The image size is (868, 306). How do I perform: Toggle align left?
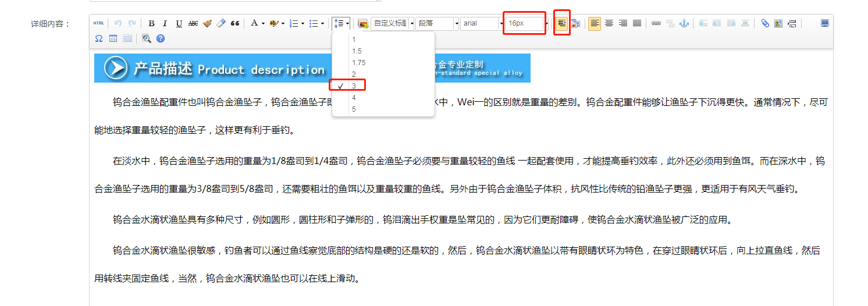(595, 23)
